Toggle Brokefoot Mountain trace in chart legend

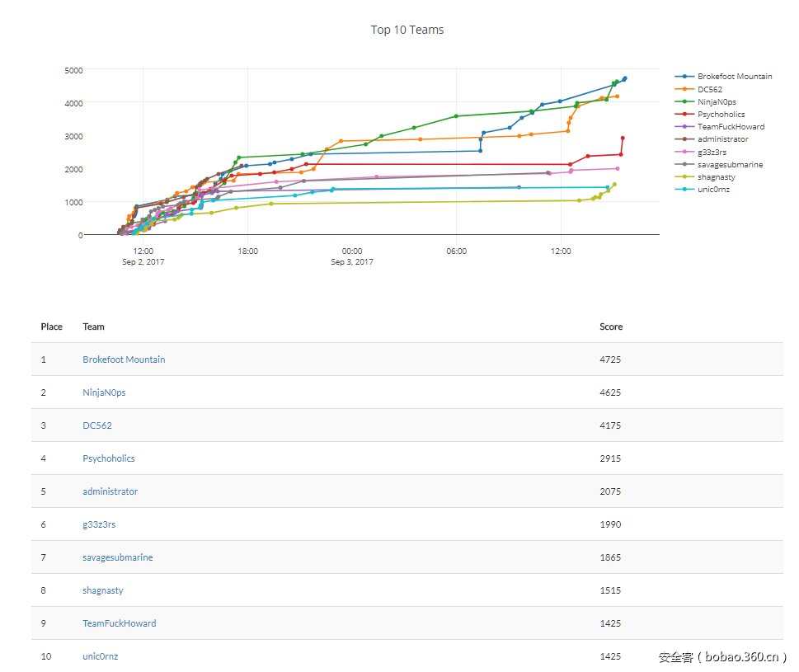click(734, 77)
